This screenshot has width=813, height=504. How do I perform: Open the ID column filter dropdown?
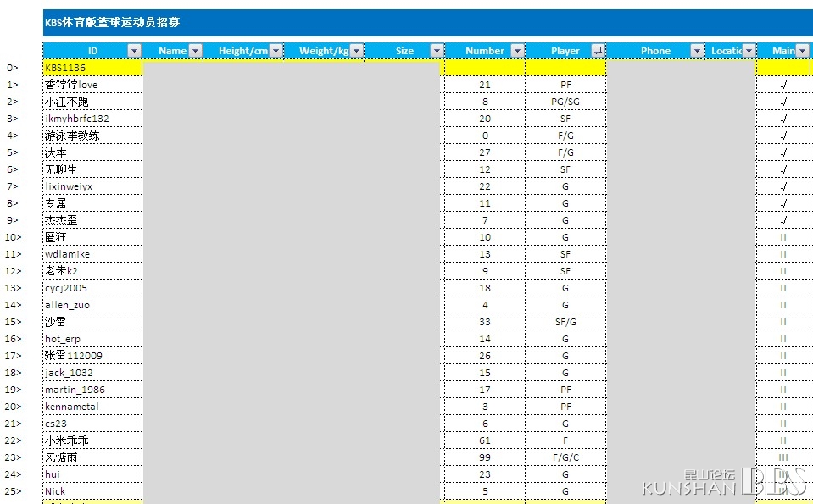133,51
